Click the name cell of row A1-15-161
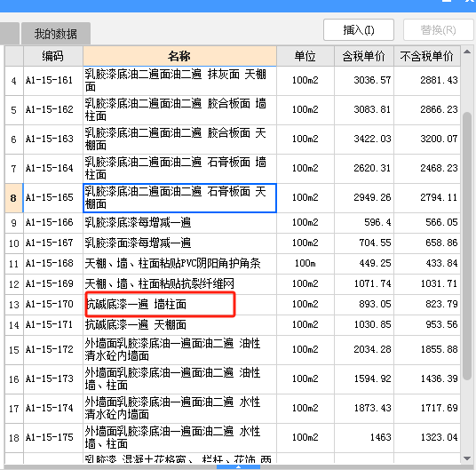Screen dimensions: 476x470 coord(179,81)
